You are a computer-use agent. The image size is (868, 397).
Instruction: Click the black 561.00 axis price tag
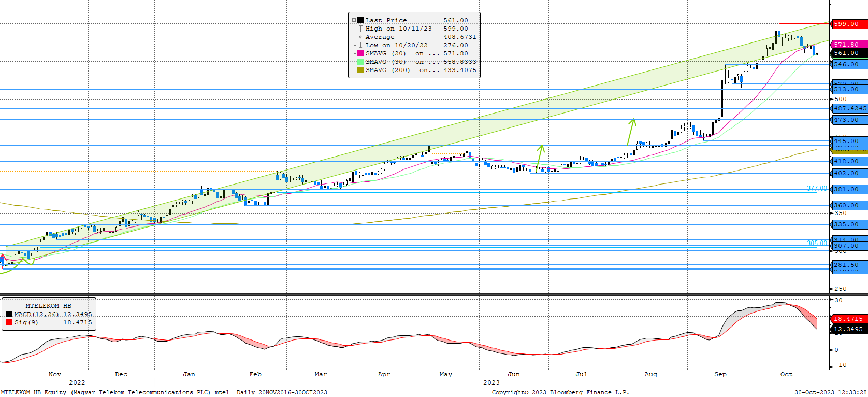click(849, 53)
